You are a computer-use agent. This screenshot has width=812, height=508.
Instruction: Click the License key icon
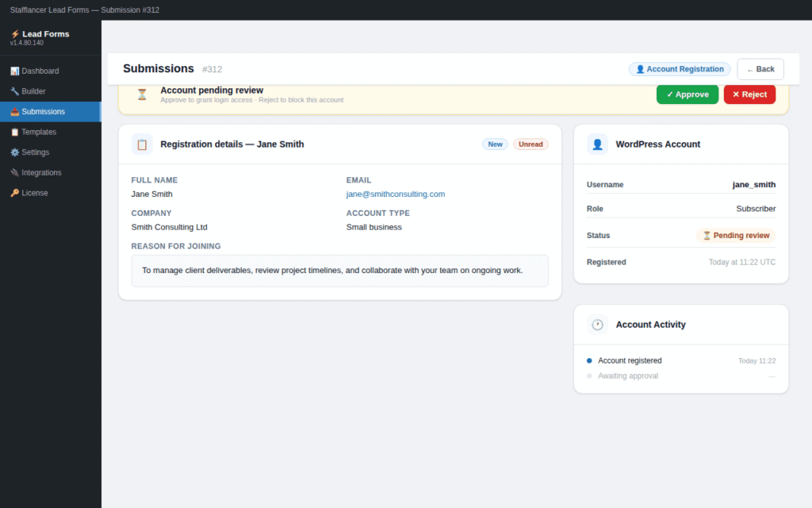[x=14, y=193]
